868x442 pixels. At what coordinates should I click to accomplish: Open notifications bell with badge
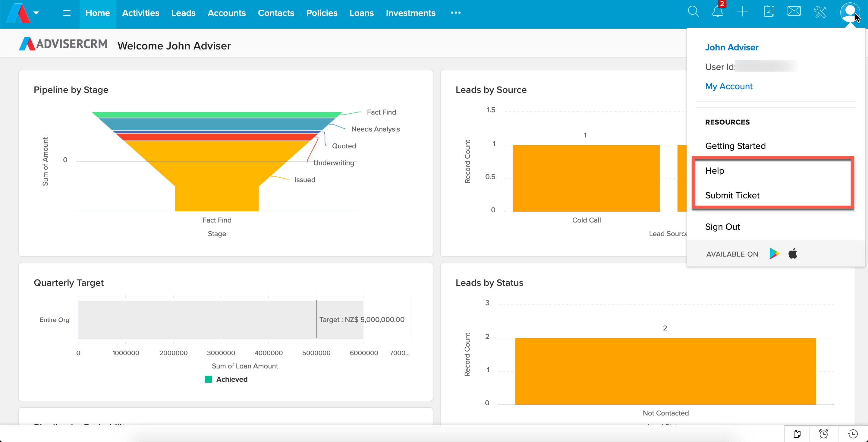click(717, 12)
